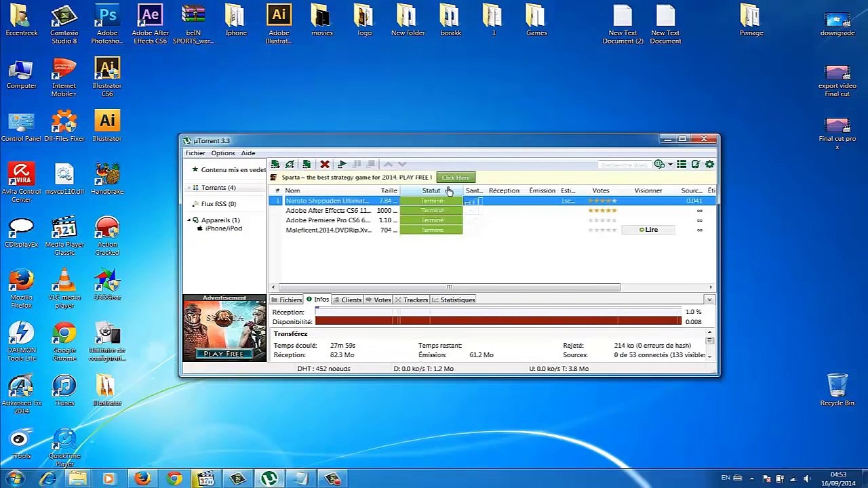Select the VLC media player desktop icon

[64, 289]
